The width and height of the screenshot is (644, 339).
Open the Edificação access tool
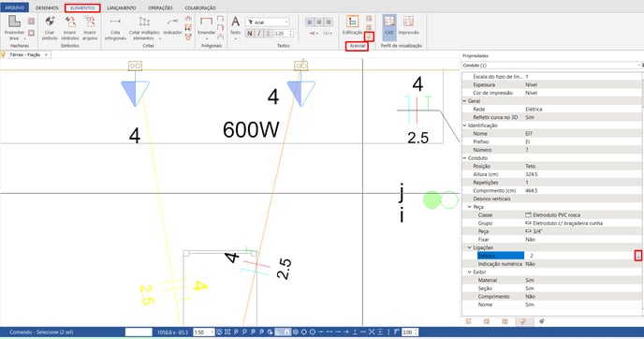click(x=352, y=25)
